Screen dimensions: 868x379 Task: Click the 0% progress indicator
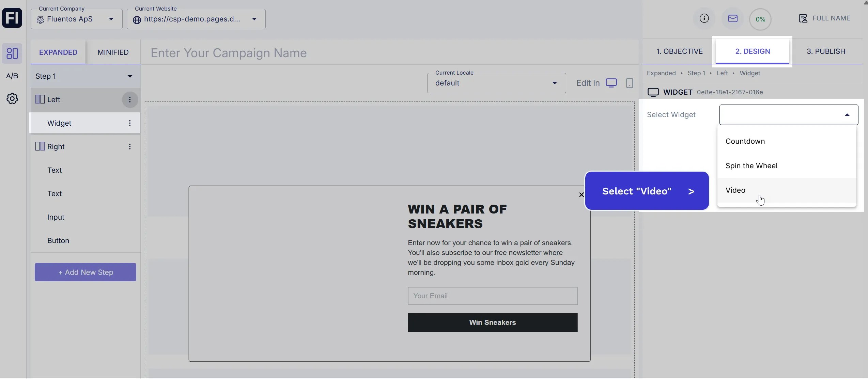(760, 19)
